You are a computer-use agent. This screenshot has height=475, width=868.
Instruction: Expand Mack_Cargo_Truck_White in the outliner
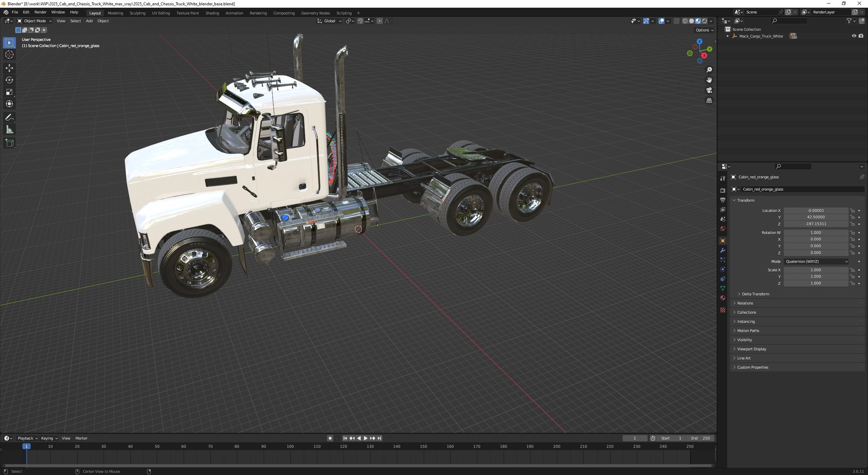(727, 36)
